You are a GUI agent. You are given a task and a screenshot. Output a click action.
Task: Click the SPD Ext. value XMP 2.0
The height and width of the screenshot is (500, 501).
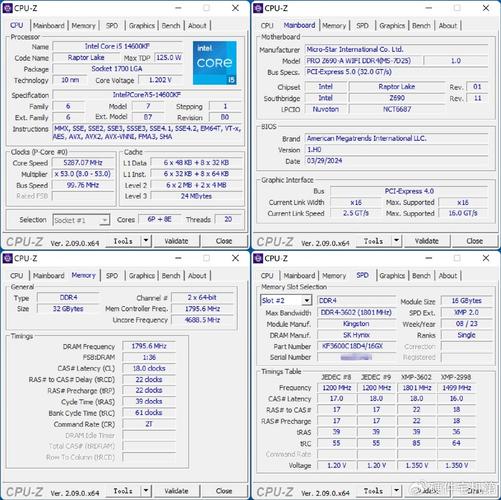pyautogui.click(x=466, y=312)
